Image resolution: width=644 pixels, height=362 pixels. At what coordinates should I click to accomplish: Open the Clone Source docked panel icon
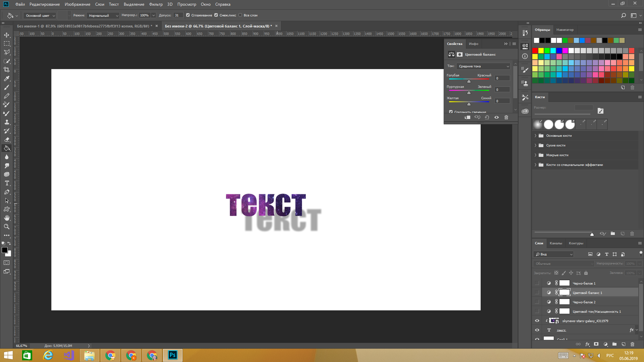click(525, 83)
